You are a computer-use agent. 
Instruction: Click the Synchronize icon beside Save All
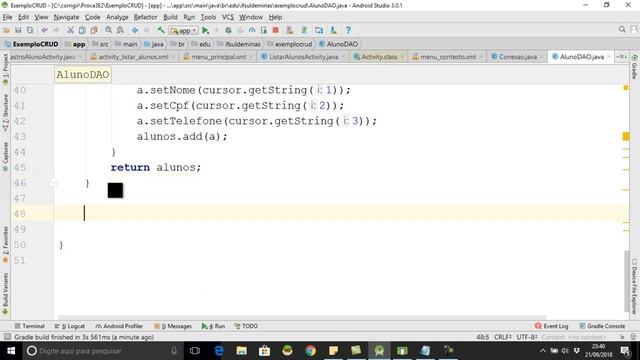(x=30, y=30)
